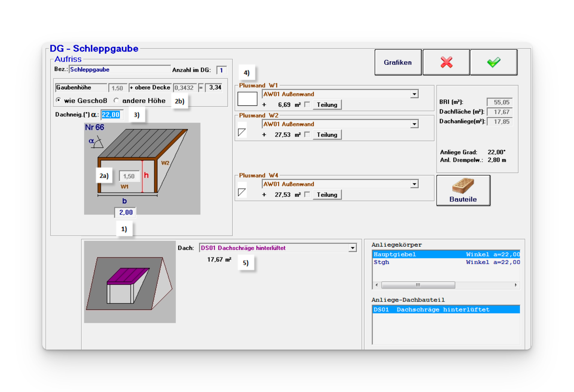Click the Pluswand W1 rectangle shape icon
The height and width of the screenshot is (392, 574).
247,99
